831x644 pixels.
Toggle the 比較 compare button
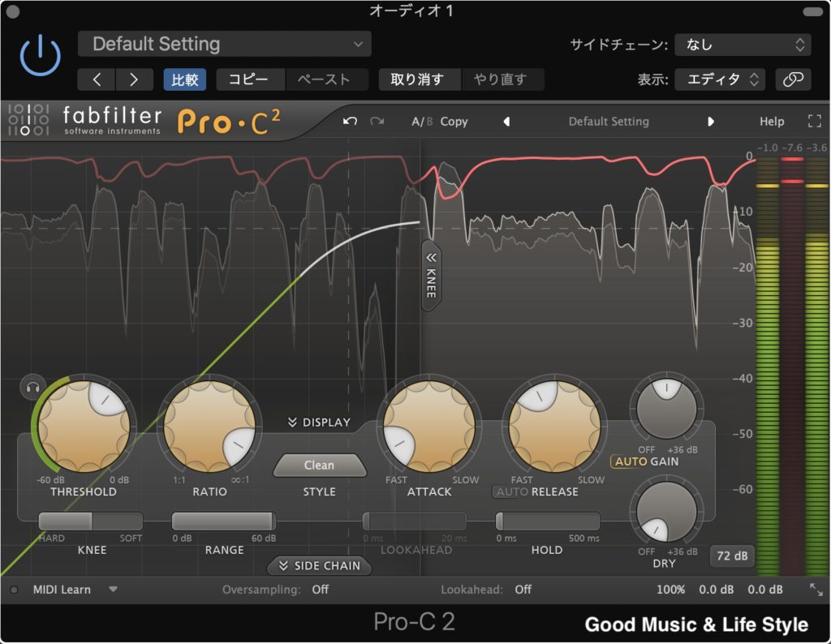(184, 79)
